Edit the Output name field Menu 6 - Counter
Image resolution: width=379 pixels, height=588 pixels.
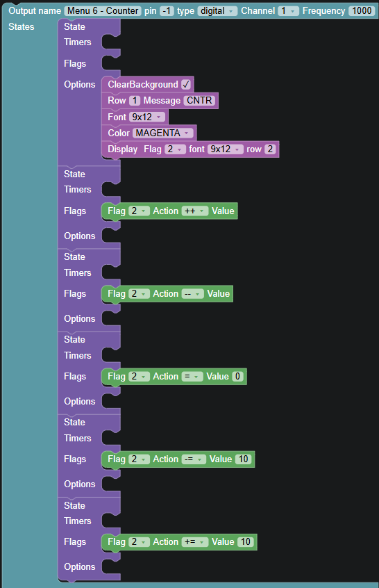click(x=103, y=11)
